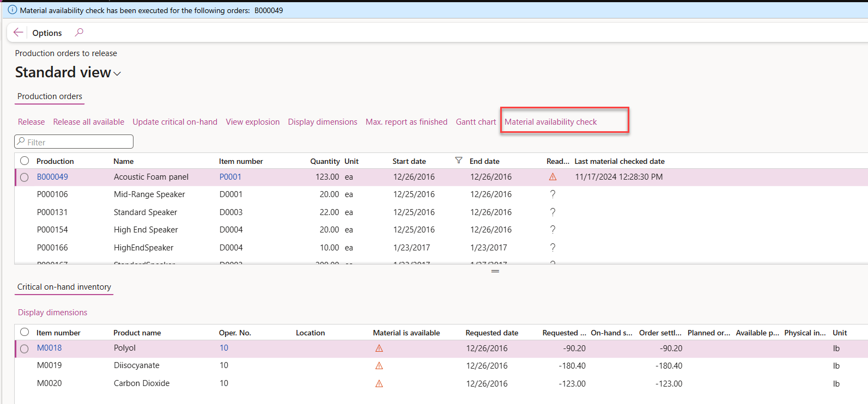
Task: Click Display dimensions under Critical on-hand inventory
Action: click(52, 313)
